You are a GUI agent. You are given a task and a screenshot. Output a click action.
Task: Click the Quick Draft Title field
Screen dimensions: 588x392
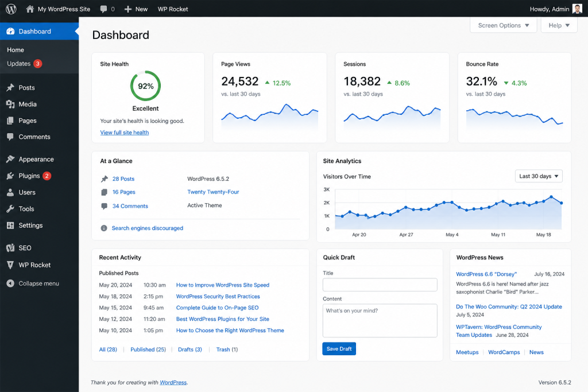coord(380,285)
